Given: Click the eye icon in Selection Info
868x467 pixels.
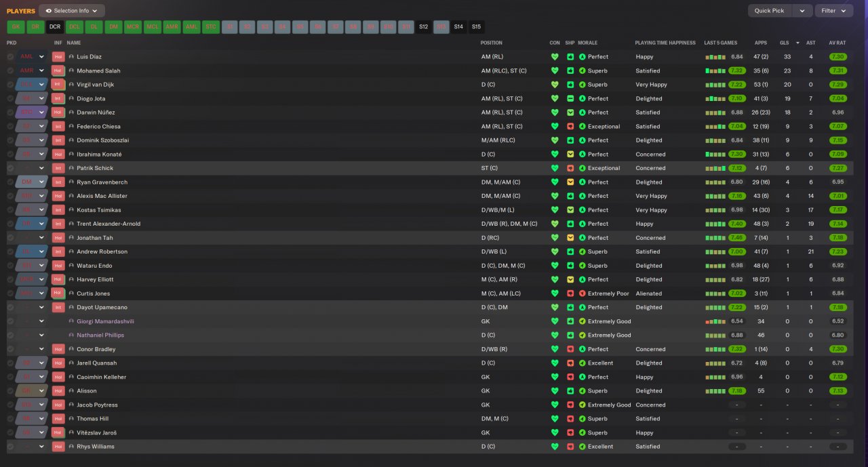Looking at the screenshot, I should [x=49, y=11].
